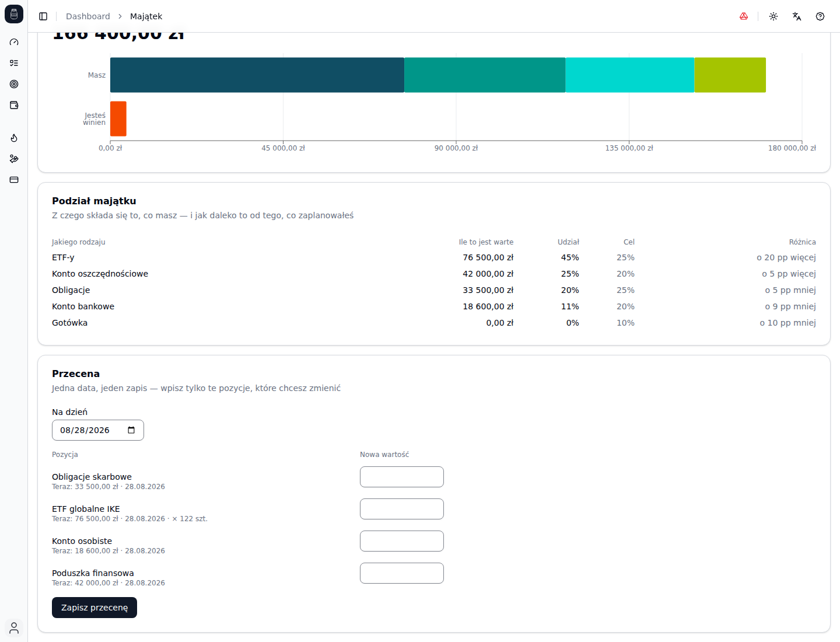Click the lime green bar segment
This screenshot has height=642, width=840.
(730, 75)
